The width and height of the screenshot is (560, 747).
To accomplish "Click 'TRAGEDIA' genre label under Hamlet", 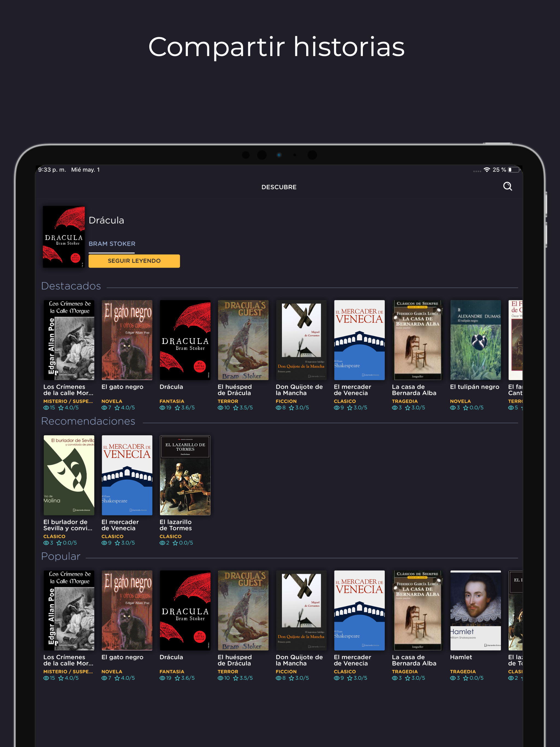I will pos(463,671).
